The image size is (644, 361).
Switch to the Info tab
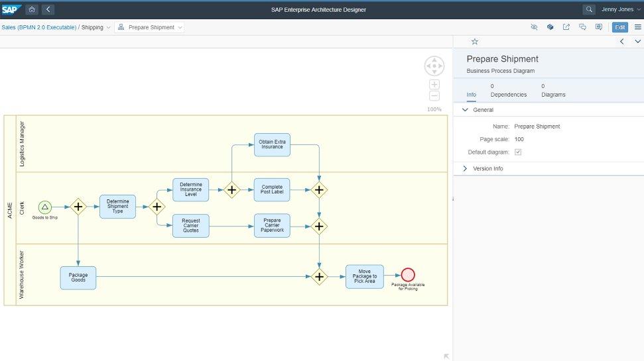click(471, 95)
